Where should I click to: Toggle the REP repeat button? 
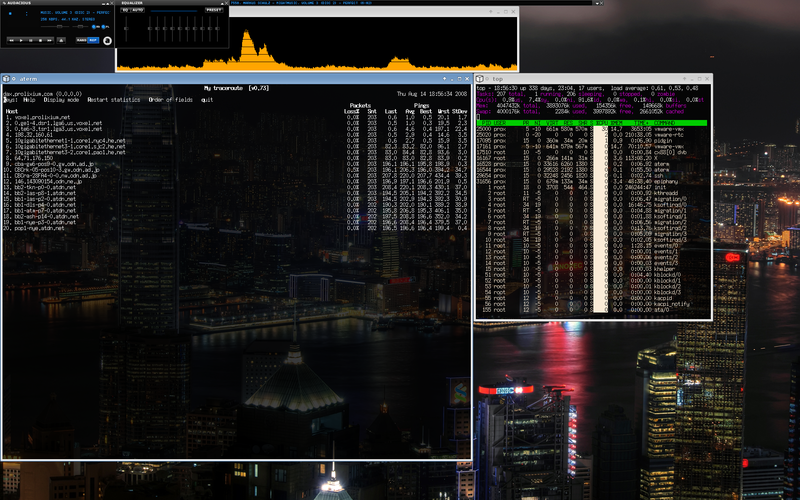[94, 41]
